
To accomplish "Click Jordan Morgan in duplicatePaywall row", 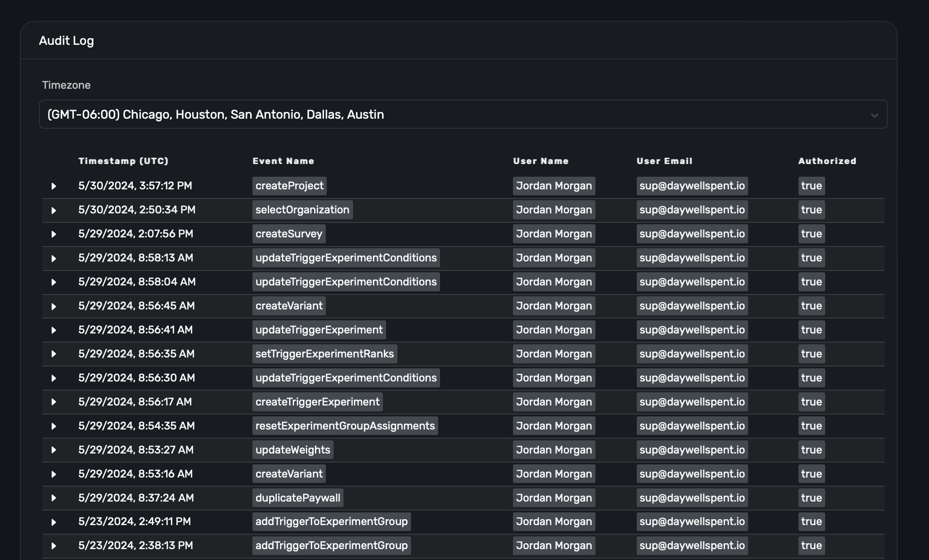I will (x=554, y=498).
